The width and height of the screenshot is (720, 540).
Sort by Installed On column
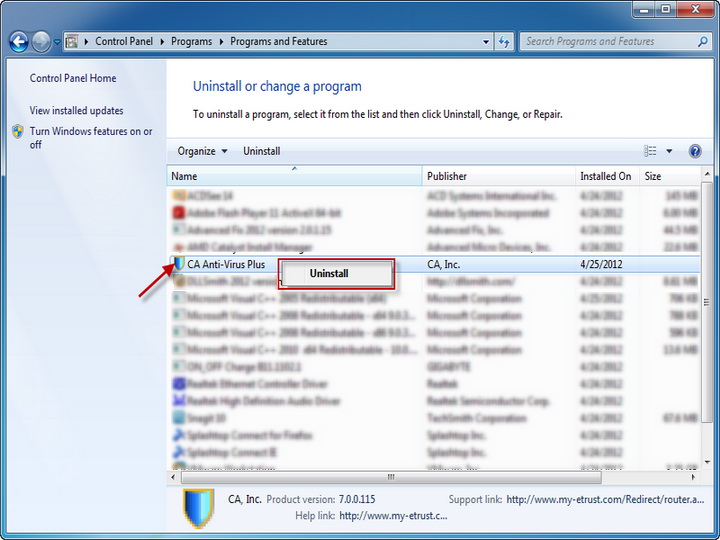[x=607, y=176]
